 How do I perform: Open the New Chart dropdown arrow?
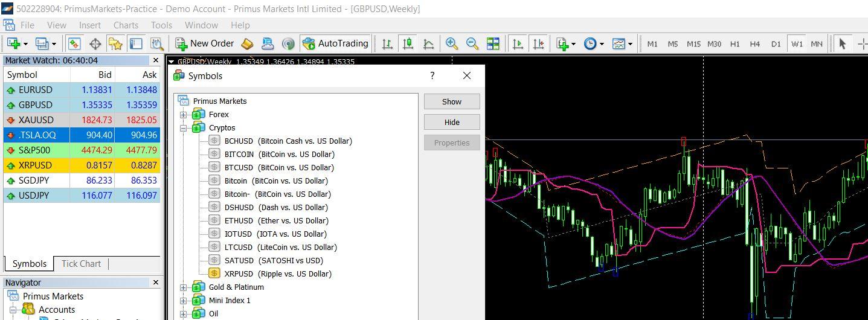(25, 43)
